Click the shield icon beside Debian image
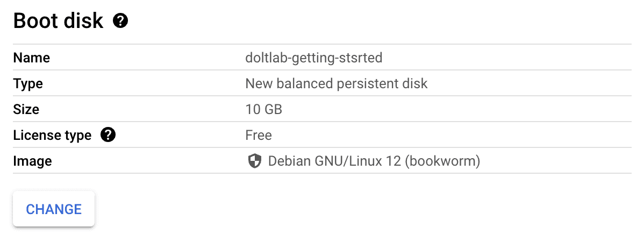 coord(255,161)
